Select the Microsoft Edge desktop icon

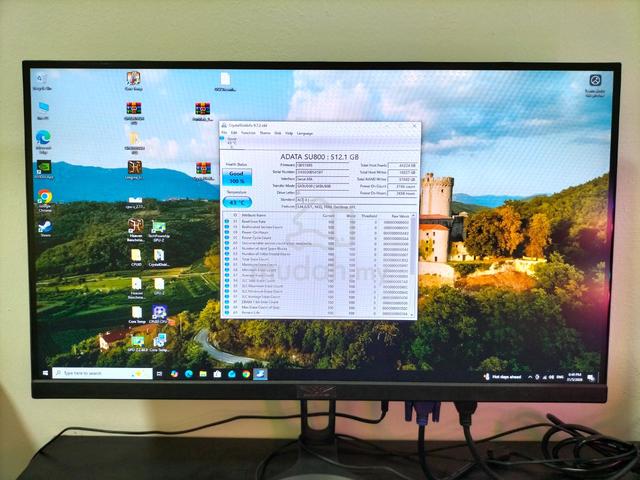pos(43,142)
